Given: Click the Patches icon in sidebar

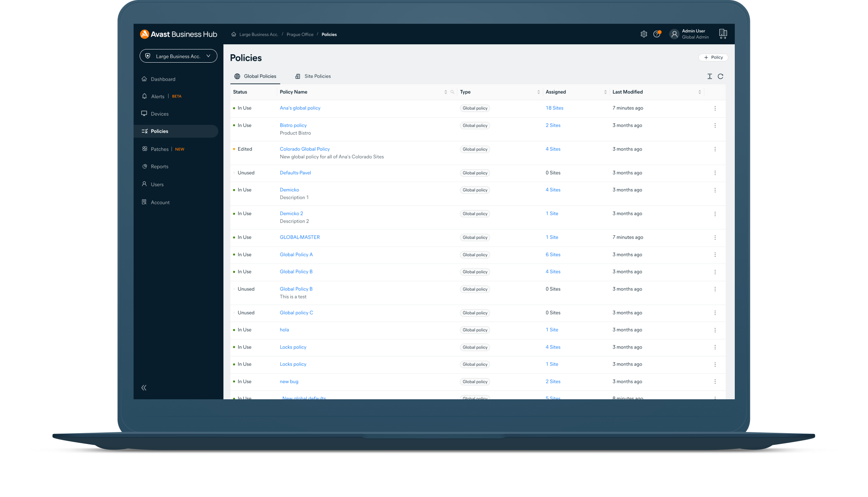Looking at the screenshot, I should coord(146,148).
